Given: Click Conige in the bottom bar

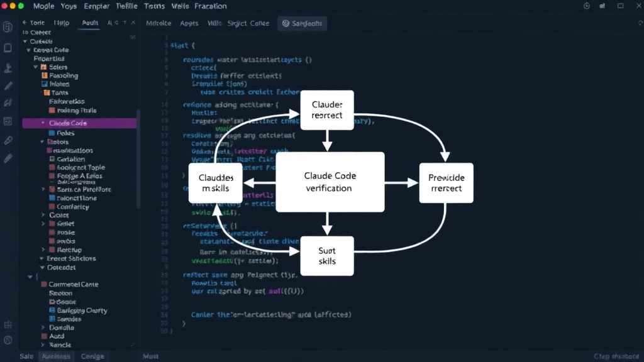Looking at the screenshot, I should (x=92, y=356).
